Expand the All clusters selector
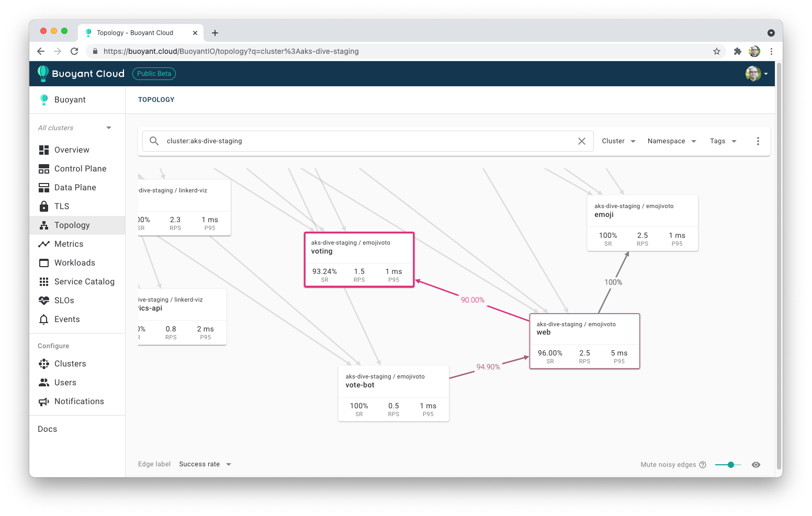The image size is (812, 516). click(x=75, y=128)
